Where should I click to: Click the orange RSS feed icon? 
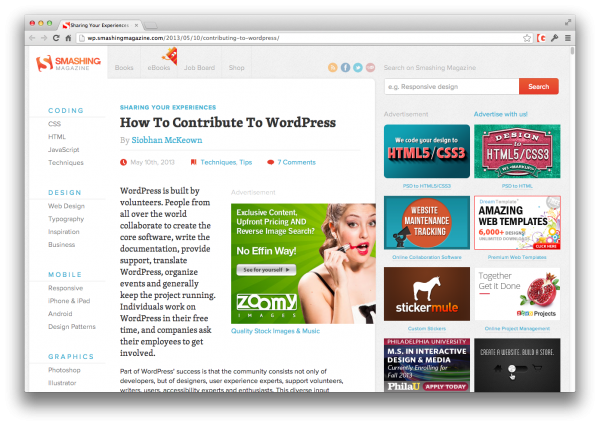click(333, 67)
